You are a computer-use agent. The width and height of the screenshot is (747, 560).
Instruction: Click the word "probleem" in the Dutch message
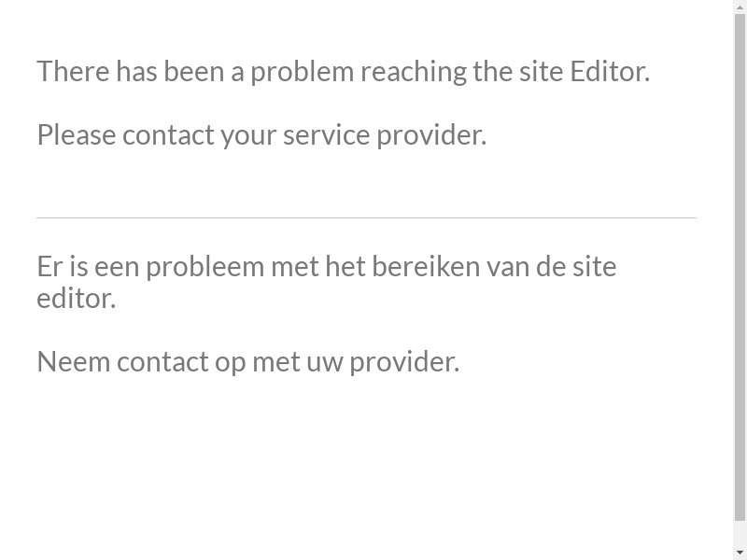pos(204,267)
